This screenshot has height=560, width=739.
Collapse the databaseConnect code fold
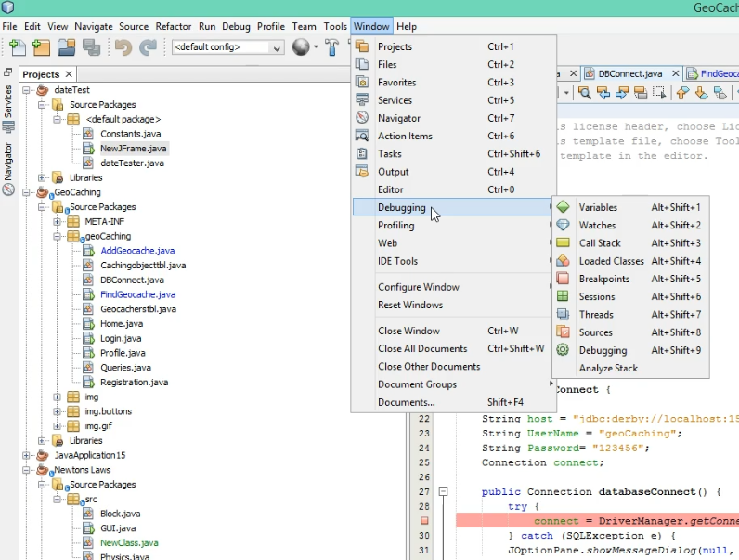443,491
